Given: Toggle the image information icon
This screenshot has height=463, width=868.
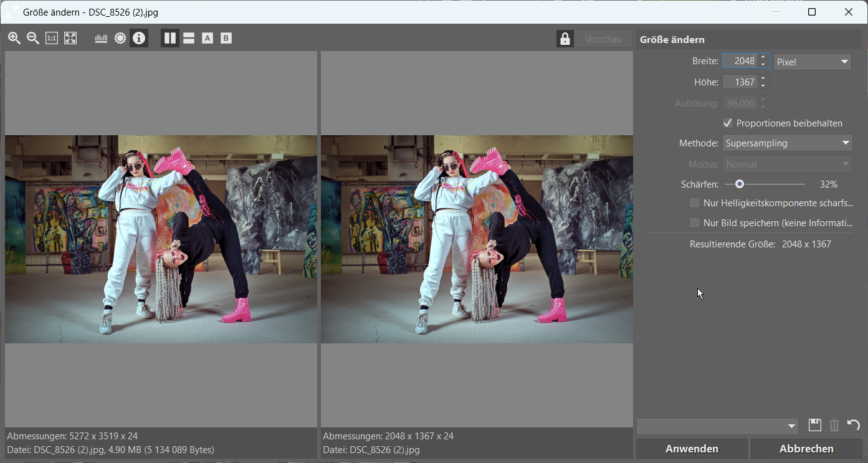Looking at the screenshot, I should click(x=139, y=39).
